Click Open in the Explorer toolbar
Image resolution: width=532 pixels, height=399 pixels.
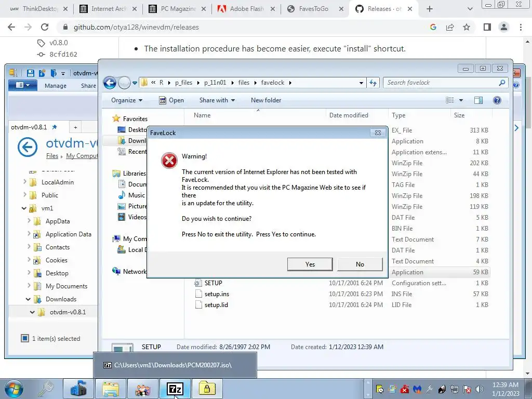click(171, 100)
